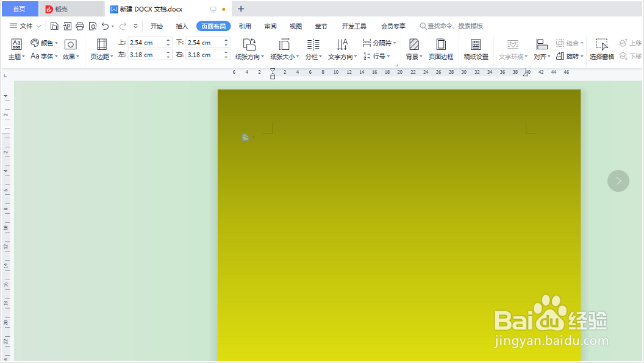This screenshot has height=363, width=644.
Task: Click the paragraph layout icon in document
Action: (x=245, y=138)
